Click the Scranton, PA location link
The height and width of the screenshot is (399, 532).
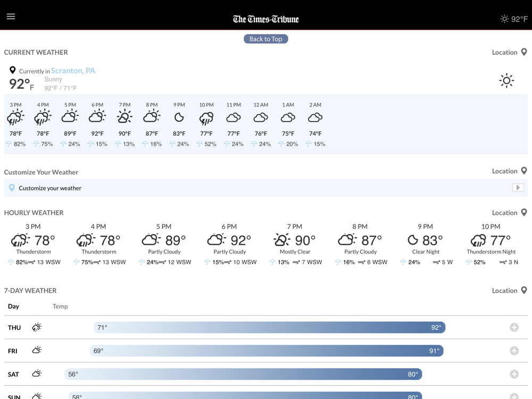[x=73, y=71]
